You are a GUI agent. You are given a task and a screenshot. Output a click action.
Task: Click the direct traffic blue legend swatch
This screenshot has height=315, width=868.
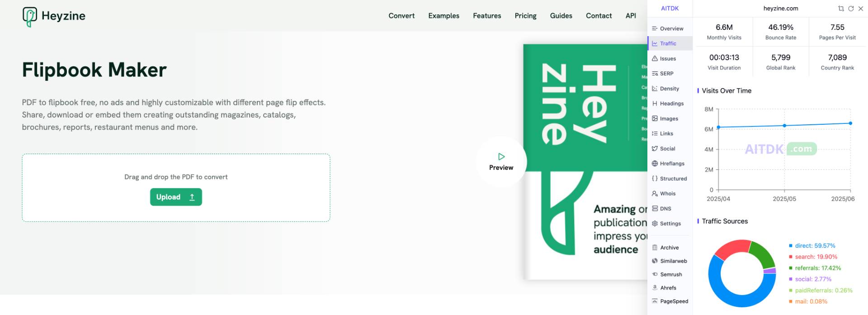coord(791,246)
